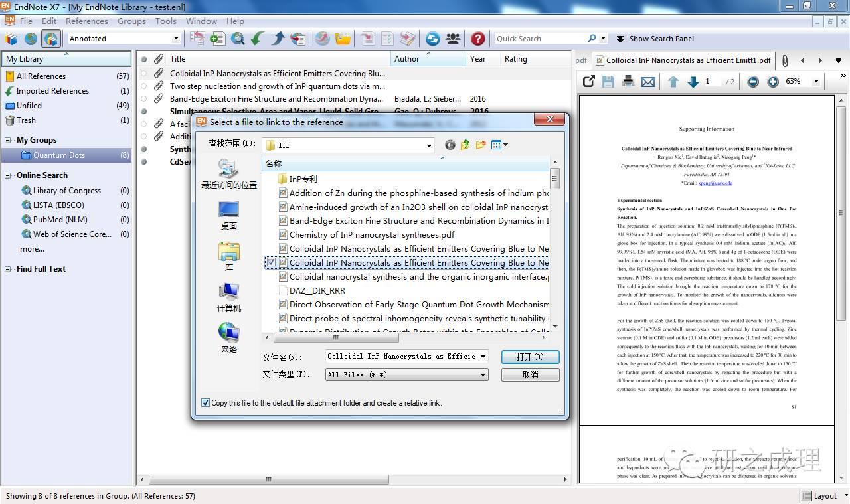Open the Annotated output style dropdown
This screenshot has height=504, width=850.
point(175,39)
